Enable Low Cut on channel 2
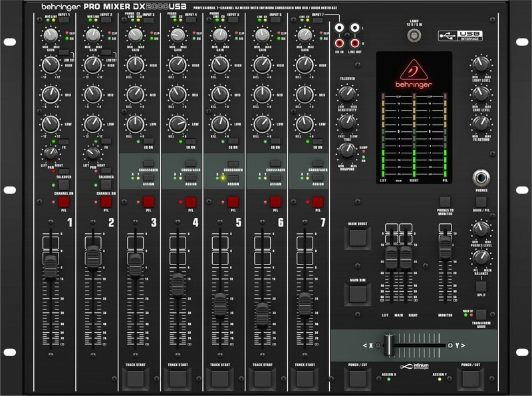 pyautogui.click(x=106, y=52)
